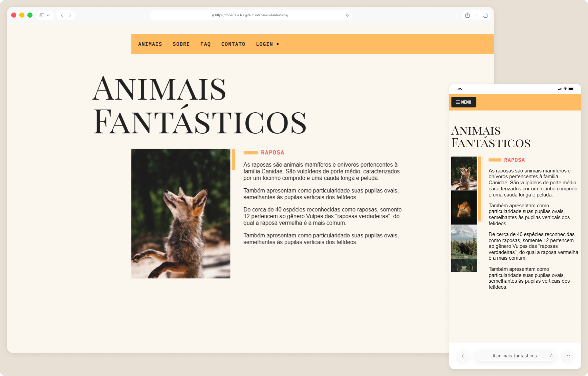Viewport: 588px width, 376px height.
Task: Click the back navigation arrow in the browser
Action: point(62,15)
